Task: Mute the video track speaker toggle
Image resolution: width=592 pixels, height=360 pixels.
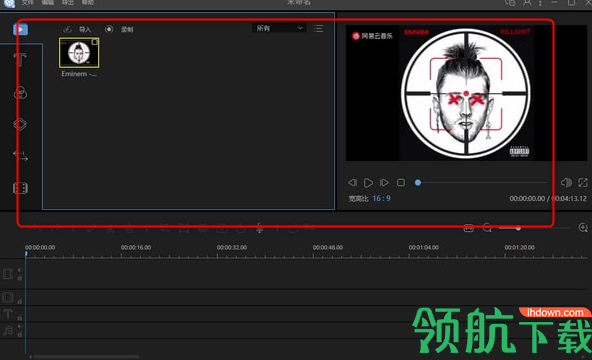Action: pos(19,270)
